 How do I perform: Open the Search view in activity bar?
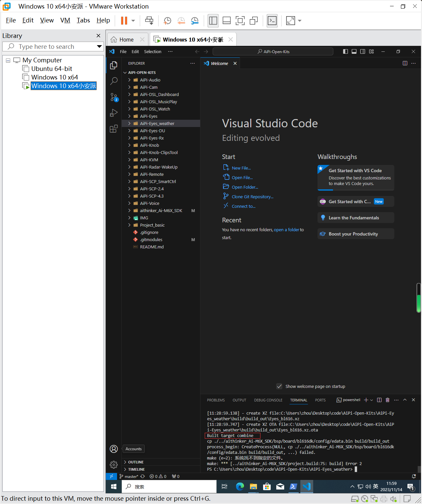[x=114, y=81]
